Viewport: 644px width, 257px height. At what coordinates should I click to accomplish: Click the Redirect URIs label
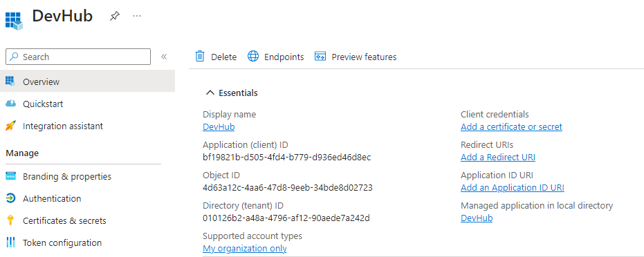click(487, 144)
